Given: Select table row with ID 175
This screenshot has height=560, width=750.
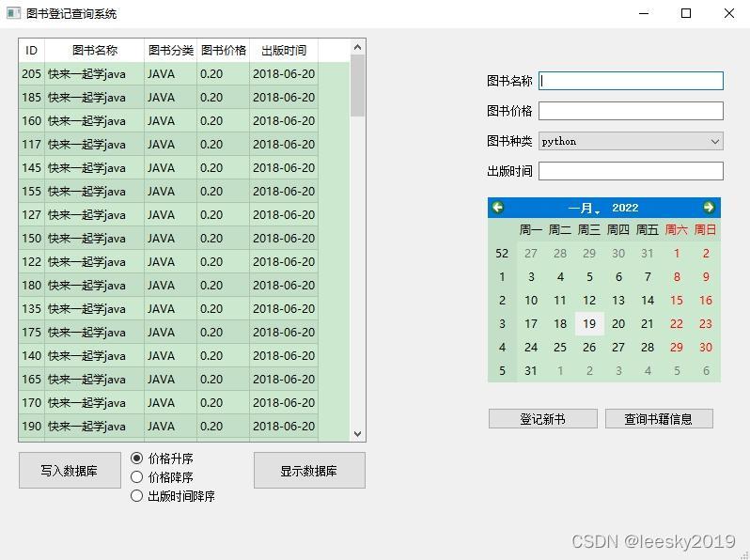Looking at the screenshot, I should (168, 332).
